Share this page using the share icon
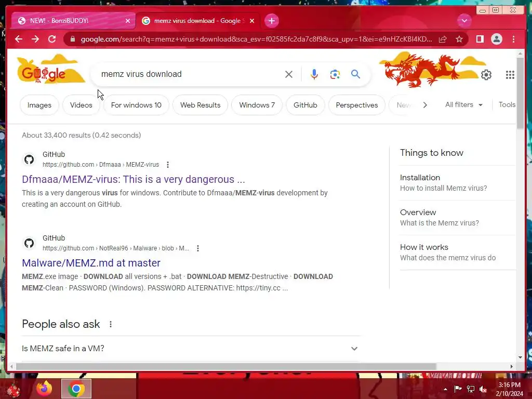 coord(443,39)
